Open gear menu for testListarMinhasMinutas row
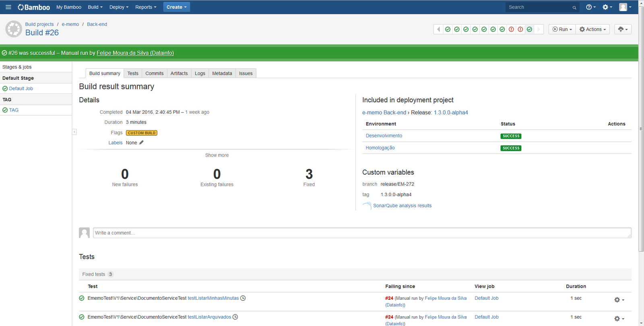 tap(619, 300)
